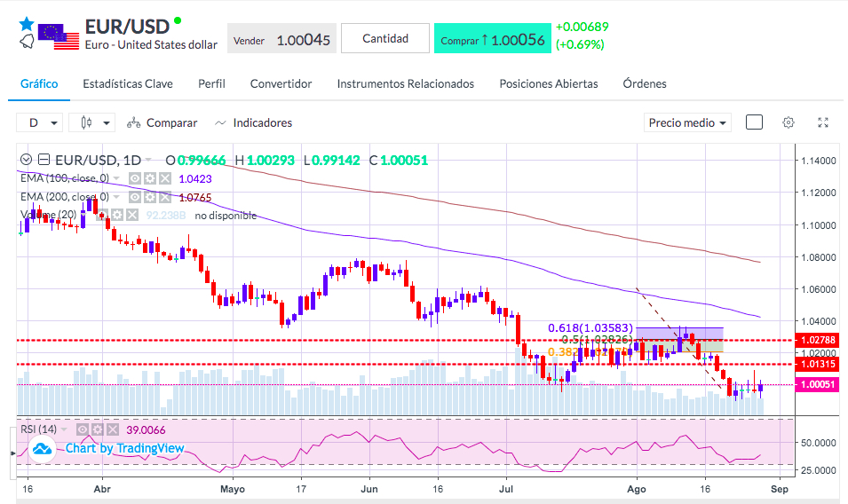The width and height of the screenshot is (848, 504).
Task: Remove the EMA 200 indicator
Action: click(165, 197)
